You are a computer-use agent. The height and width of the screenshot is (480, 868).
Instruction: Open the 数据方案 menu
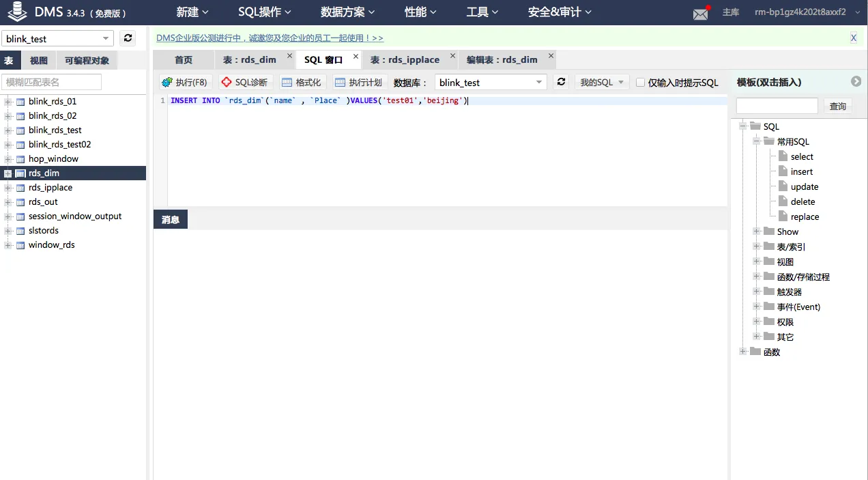coord(347,12)
